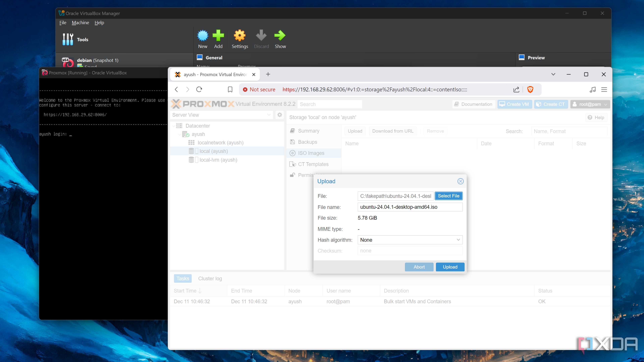Viewport: 644px width, 362px height.
Task: Click the browser address bar URL
Action: coord(374,89)
